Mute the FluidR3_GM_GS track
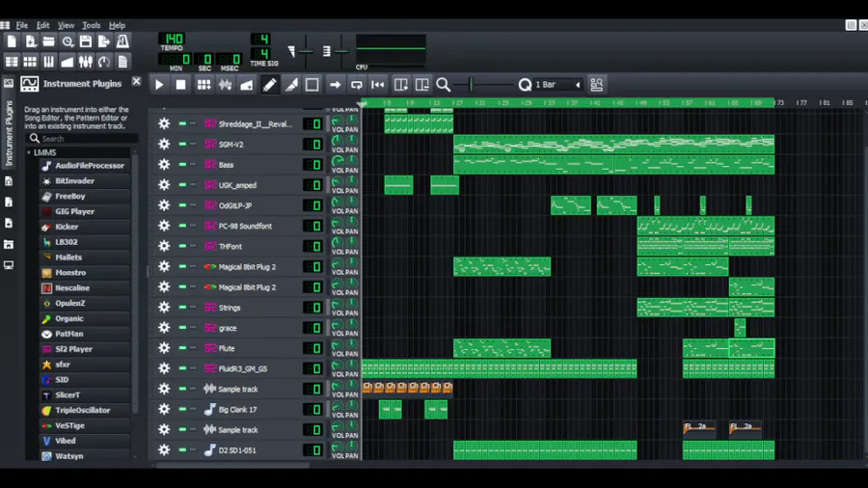The width and height of the screenshot is (868, 488). (182, 368)
